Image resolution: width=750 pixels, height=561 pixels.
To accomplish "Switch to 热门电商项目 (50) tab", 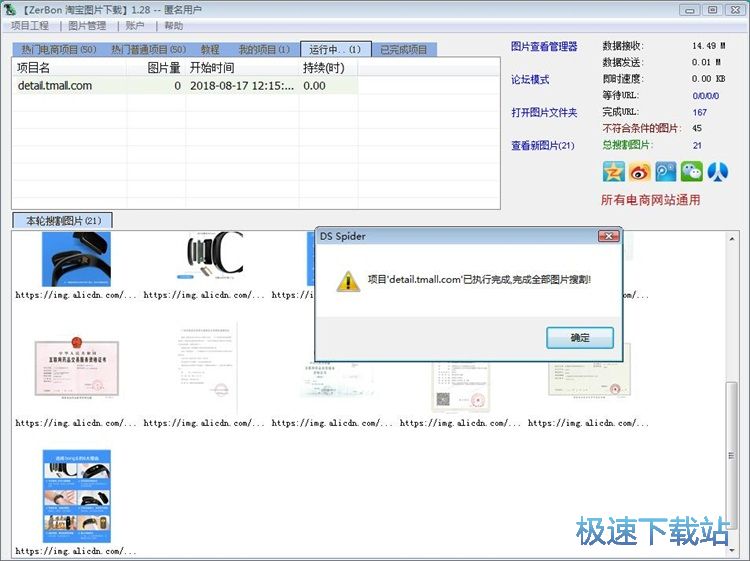I will point(58,50).
